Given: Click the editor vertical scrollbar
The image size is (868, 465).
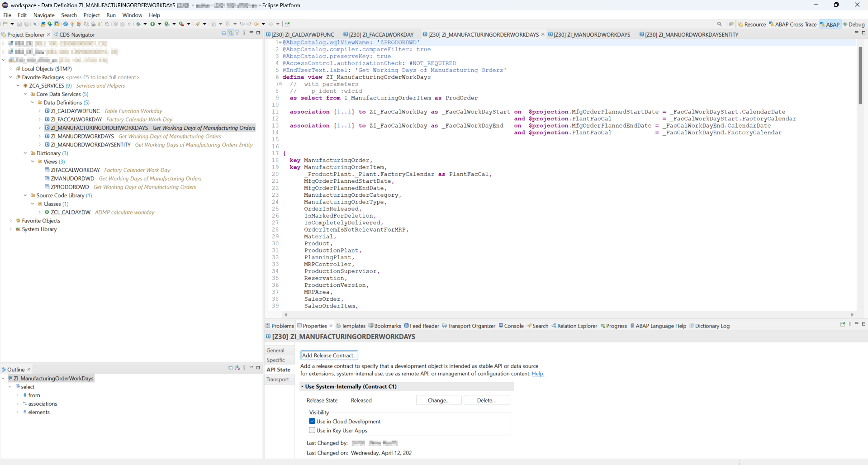Looking at the screenshot, I should pos(860,76).
